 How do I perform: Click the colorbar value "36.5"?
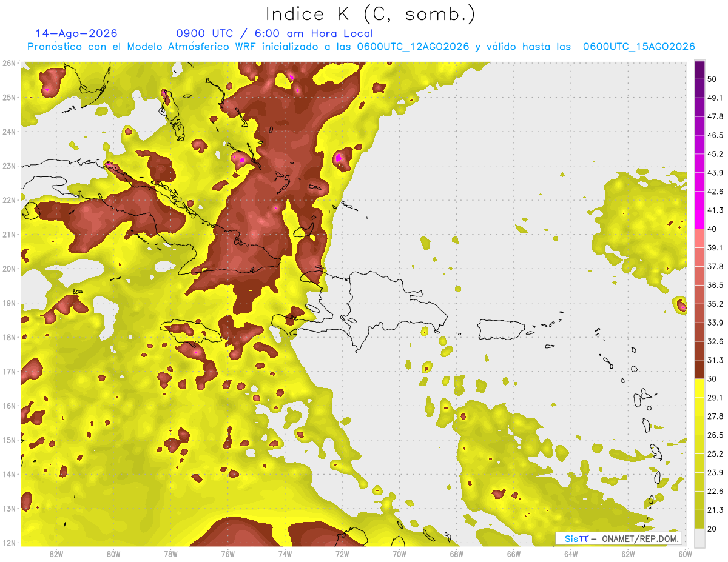coord(715,285)
